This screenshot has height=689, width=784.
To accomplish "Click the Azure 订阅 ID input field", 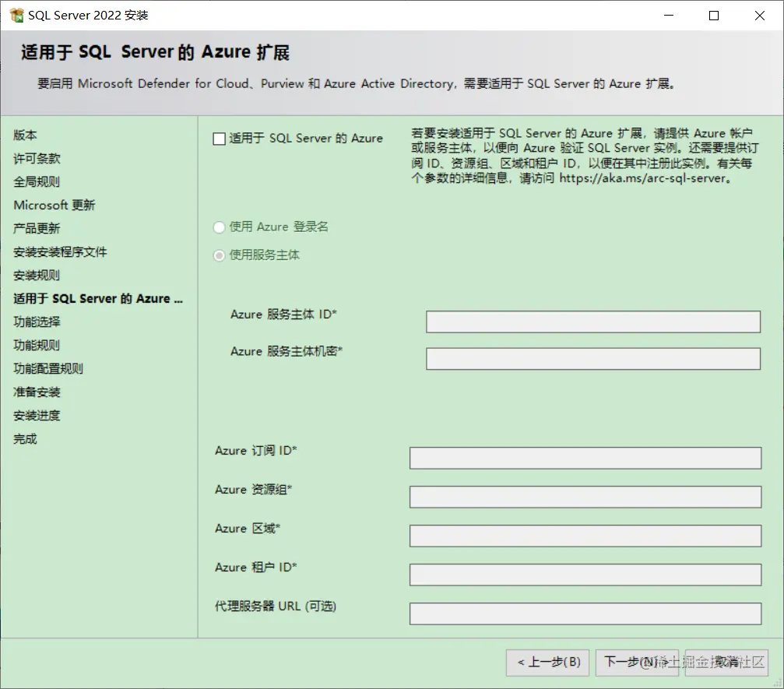I will tap(585, 458).
